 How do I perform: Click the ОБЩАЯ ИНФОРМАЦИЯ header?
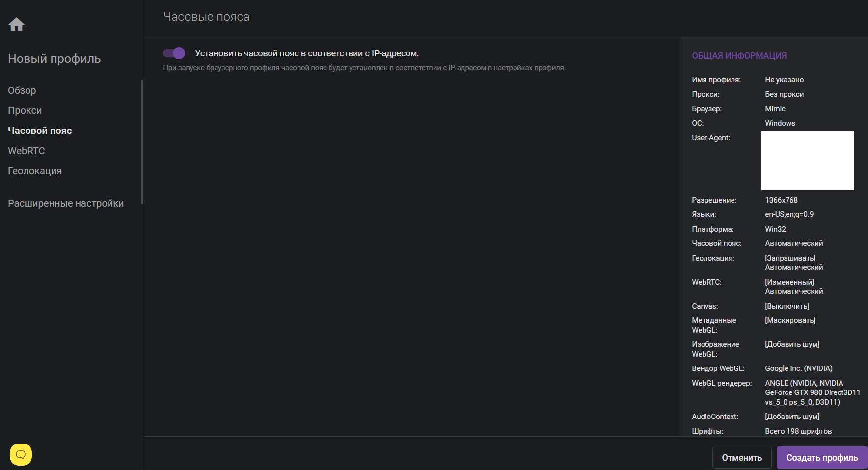[739, 56]
